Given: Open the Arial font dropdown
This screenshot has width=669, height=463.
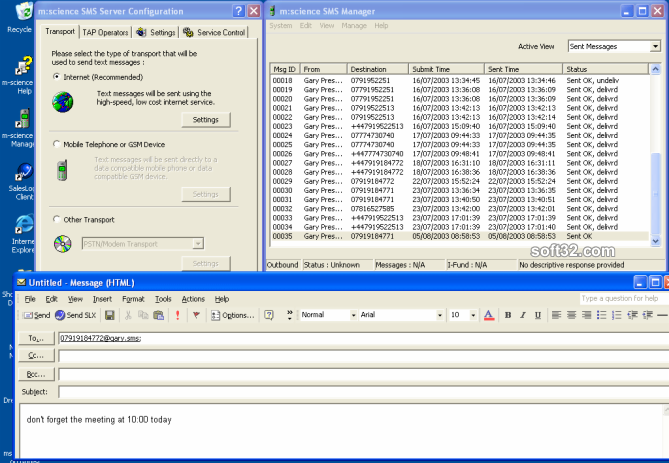Looking at the screenshot, I should 439,315.
